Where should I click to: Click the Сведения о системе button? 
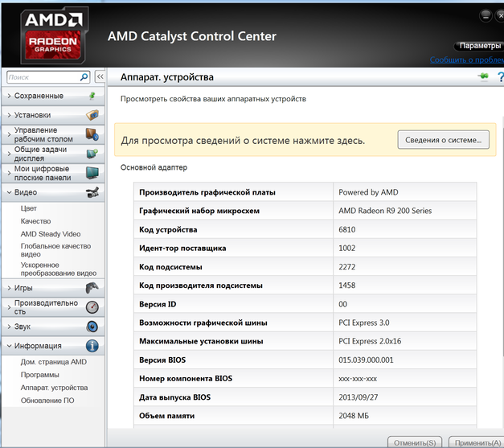443,139
